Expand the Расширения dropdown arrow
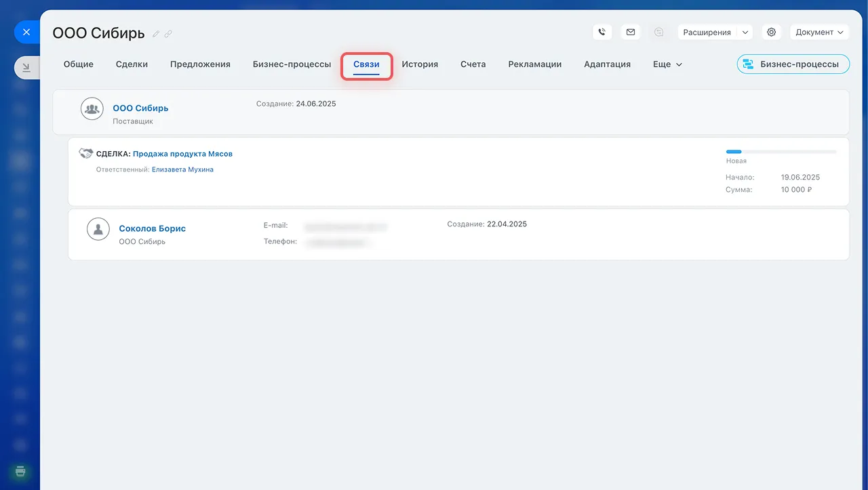The image size is (868, 490). 745,32
